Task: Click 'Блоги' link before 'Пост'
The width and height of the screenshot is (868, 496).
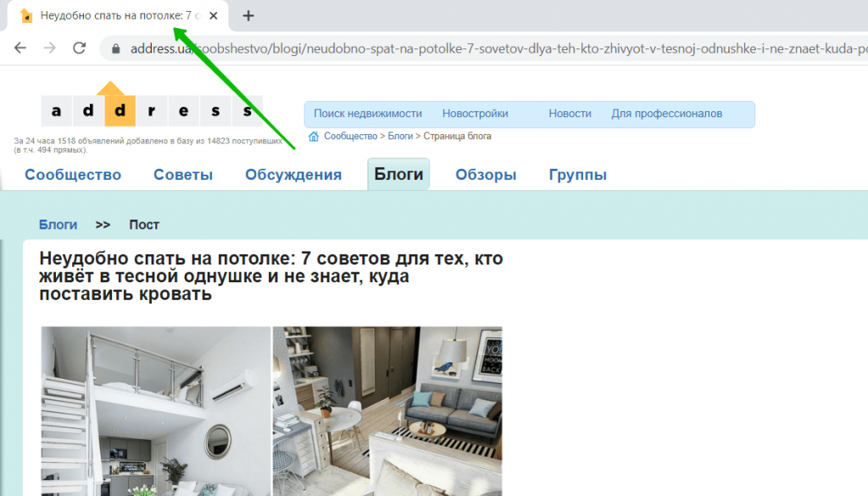Action: pos(58,225)
